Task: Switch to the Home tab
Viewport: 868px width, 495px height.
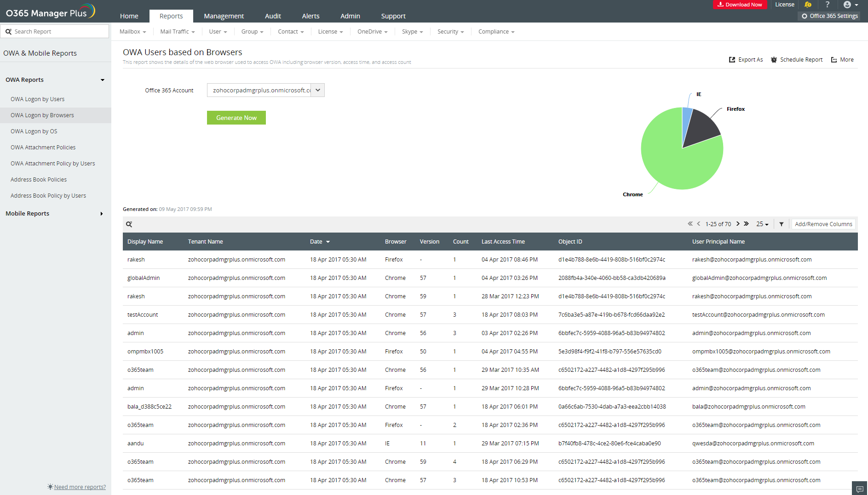Action: tap(129, 16)
